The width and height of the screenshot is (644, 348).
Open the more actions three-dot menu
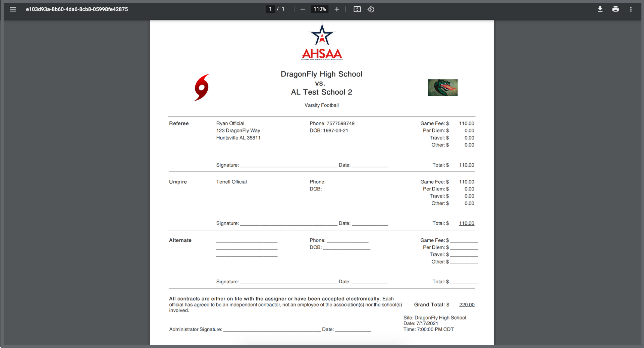(x=631, y=9)
